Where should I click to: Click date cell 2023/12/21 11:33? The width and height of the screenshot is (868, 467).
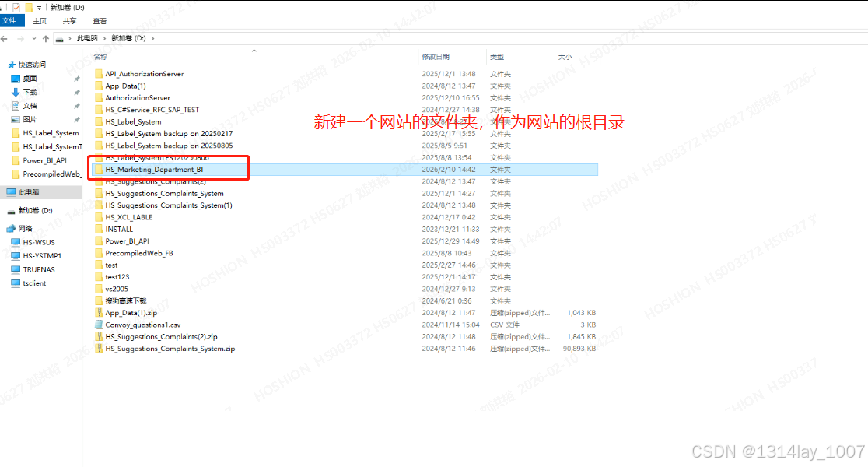pos(450,230)
